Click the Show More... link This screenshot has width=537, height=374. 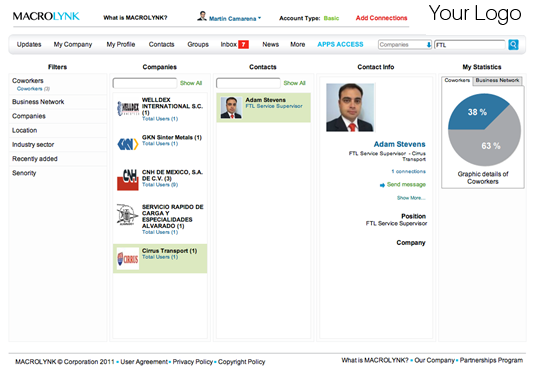(411, 198)
